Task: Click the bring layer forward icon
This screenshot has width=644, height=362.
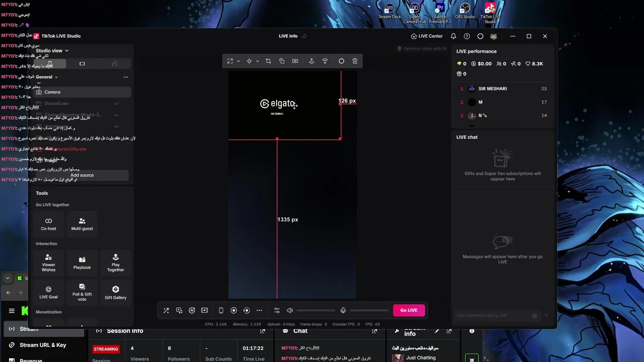Action: pos(311,61)
